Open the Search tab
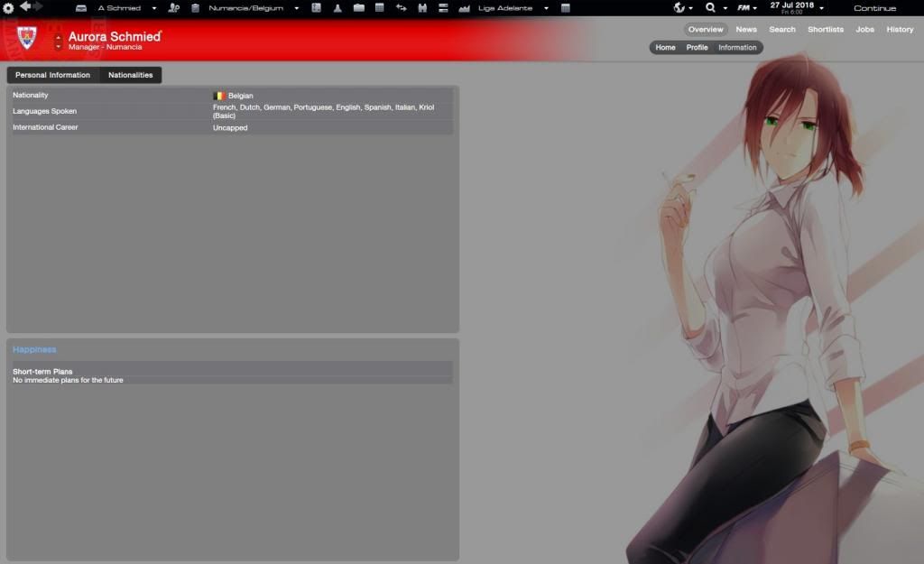 point(782,30)
